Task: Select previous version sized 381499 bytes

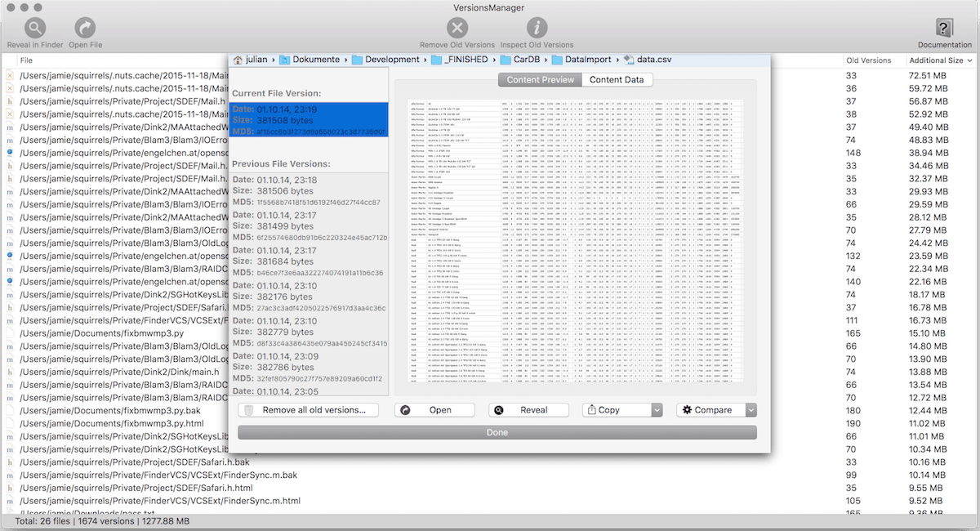Action: (x=309, y=226)
